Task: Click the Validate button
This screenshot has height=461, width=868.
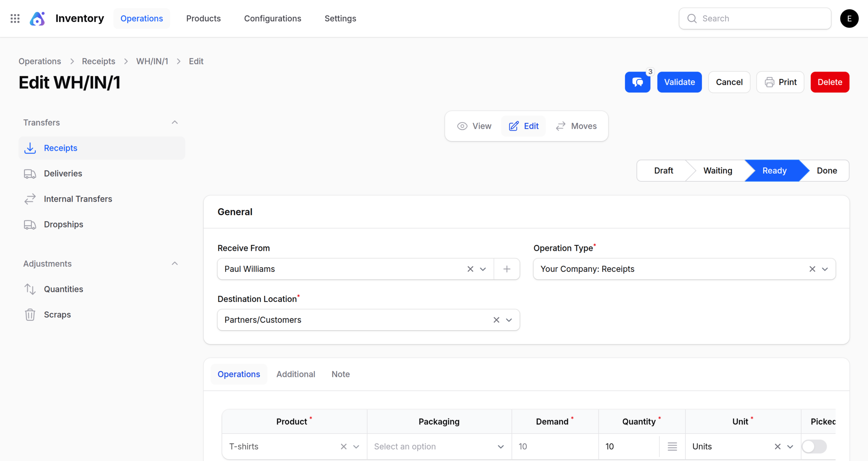Action: 679,82
